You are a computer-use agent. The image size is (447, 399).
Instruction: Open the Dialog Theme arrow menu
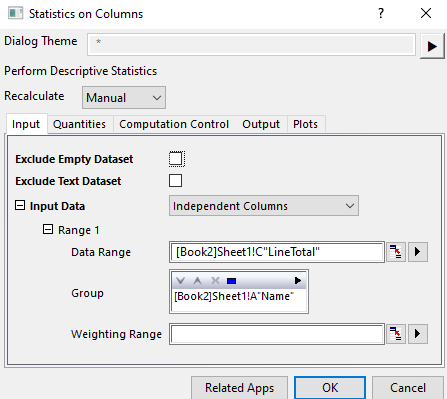(x=432, y=46)
